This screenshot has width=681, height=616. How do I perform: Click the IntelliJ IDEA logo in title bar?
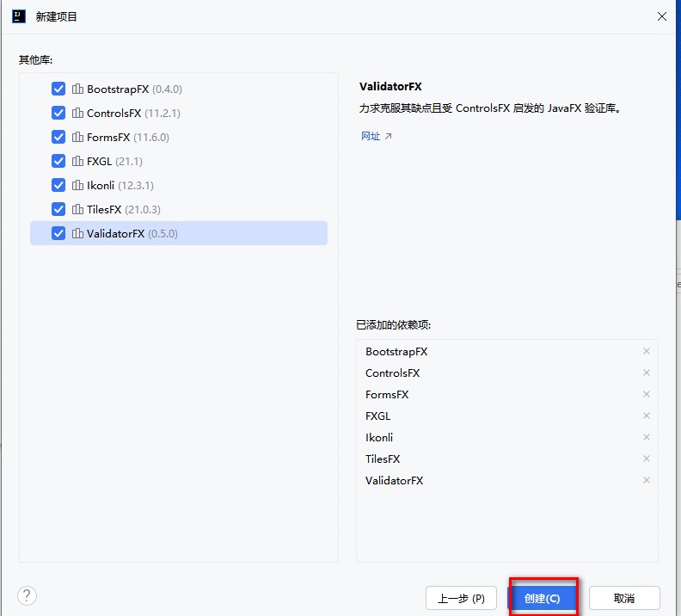tap(18, 16)
